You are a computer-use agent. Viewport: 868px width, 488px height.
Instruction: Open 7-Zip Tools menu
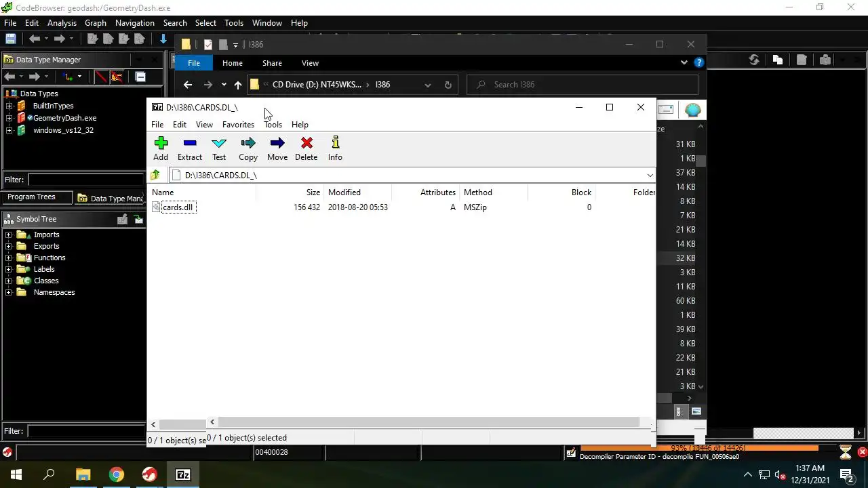(x=273, y=125)
